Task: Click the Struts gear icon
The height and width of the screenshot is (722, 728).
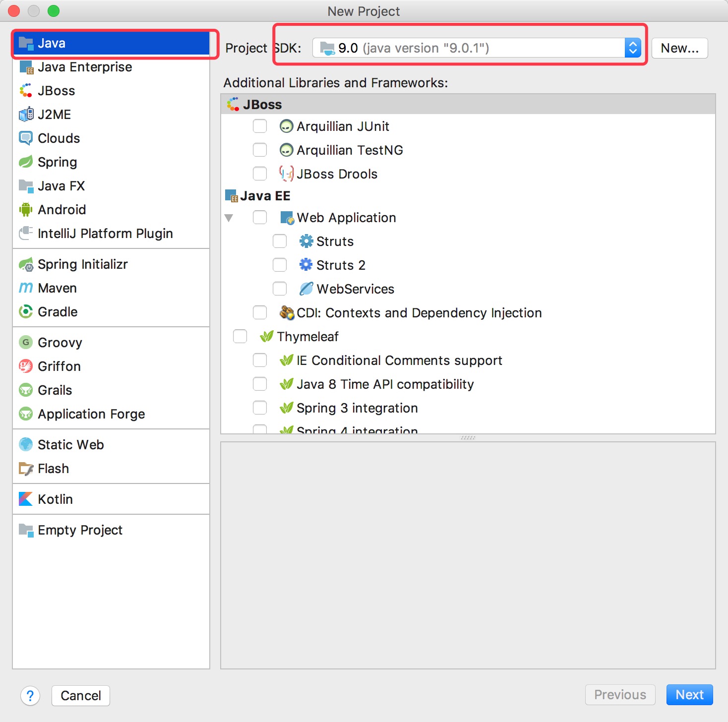Action: [x=306, y=241]
